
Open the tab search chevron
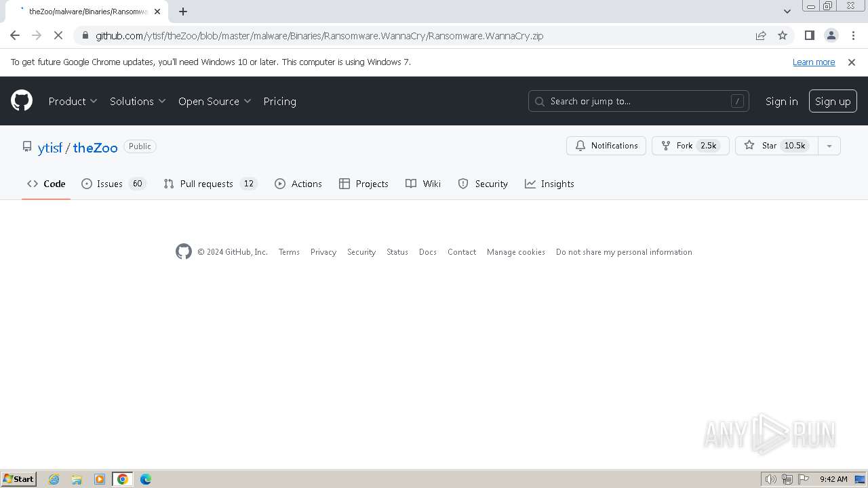click(x=787, y=12)
